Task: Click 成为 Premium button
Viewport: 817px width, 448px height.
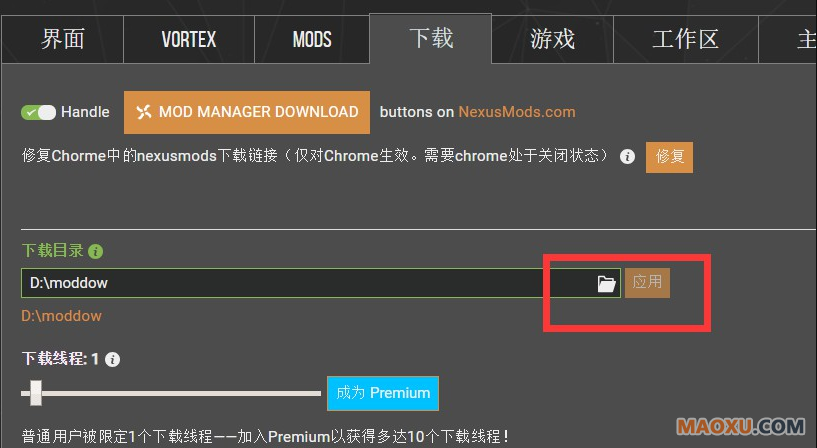Action: click(383, 393)
